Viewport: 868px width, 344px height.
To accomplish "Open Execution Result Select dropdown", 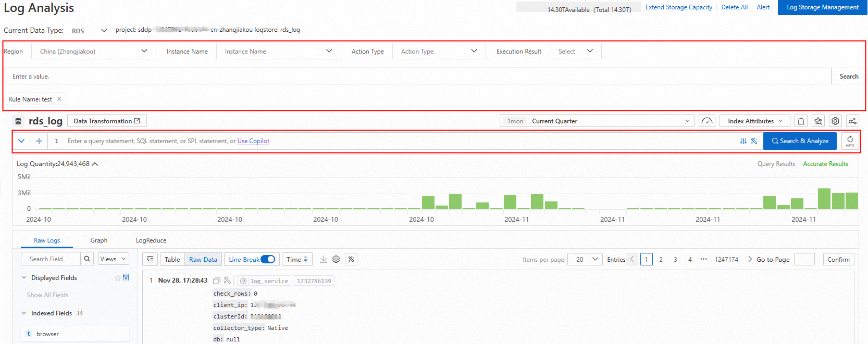I will [575, 51].
